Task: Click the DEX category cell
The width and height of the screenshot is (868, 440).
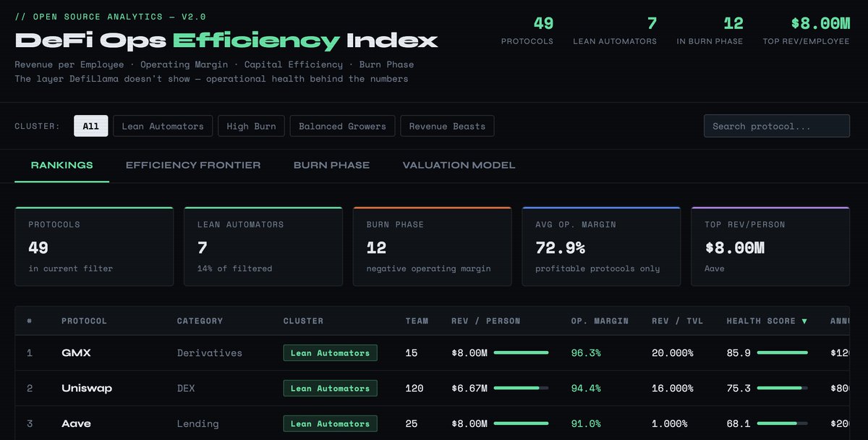Action: click(186, 389)
